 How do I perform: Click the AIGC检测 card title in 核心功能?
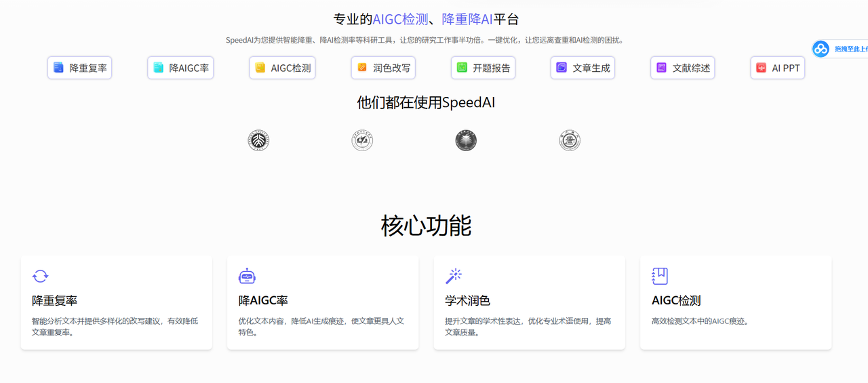pos(676,300)
